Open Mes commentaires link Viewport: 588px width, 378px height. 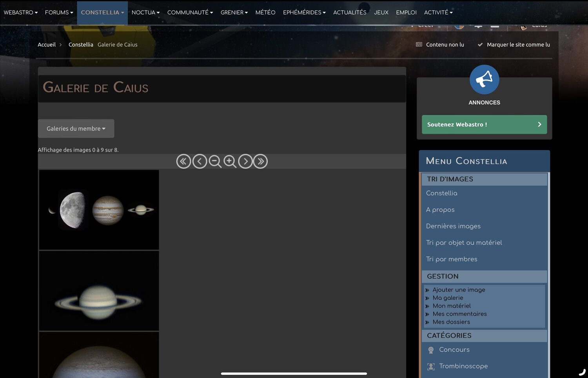click(459, 314)
